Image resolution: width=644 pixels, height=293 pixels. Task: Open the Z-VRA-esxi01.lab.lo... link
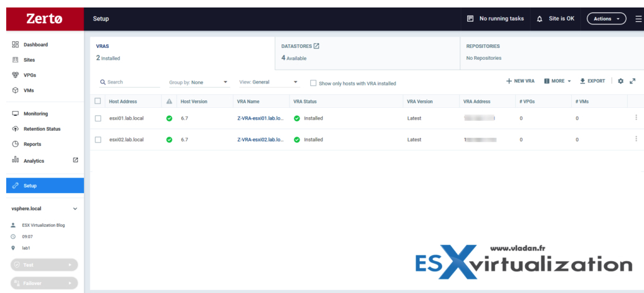click(x=260, y=118)
